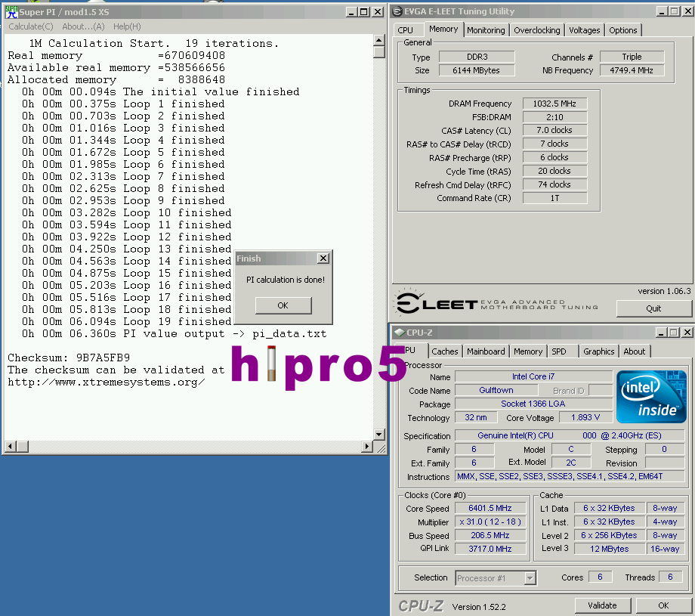Viewport: 695px width, 616px height.
Task: Click the Super PI vertical scrollbar up arrow
Action: (x=379, y=40)
